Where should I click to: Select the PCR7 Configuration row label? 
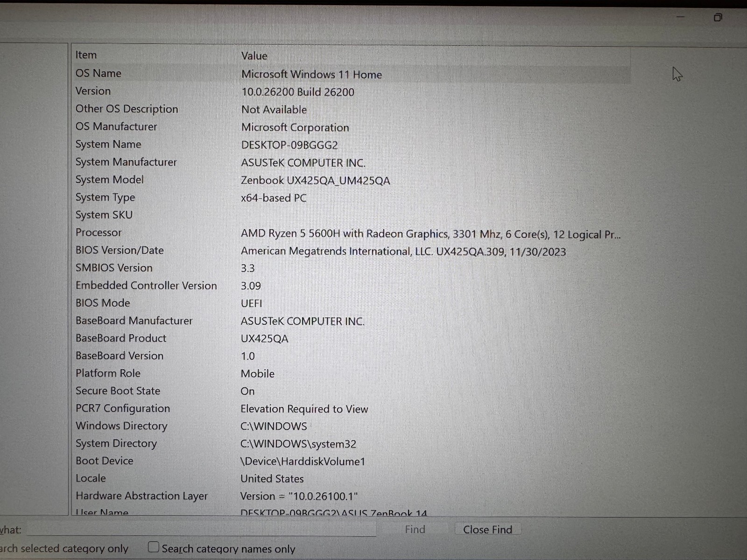123,408
